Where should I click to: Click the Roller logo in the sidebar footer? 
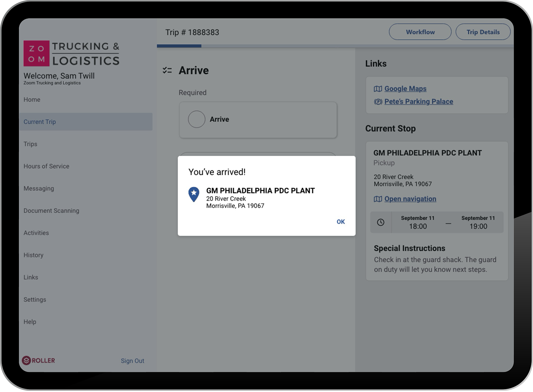pos(38,360)
